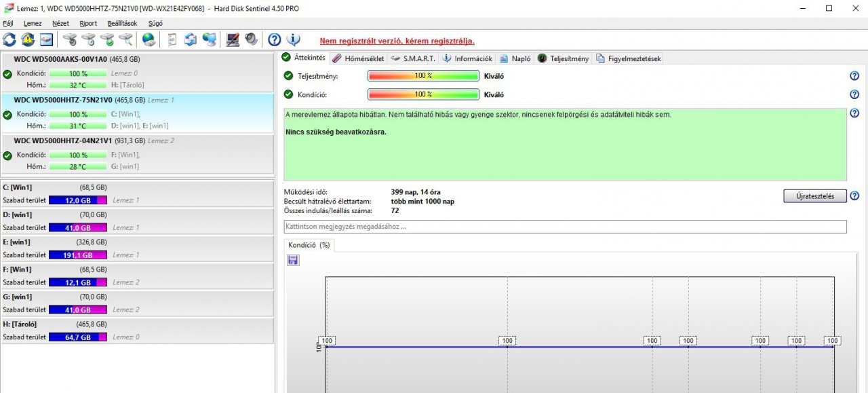This screenshot has width=868, height=393.
Task: Open the Információk tab
Action: [x=467, y=58]
